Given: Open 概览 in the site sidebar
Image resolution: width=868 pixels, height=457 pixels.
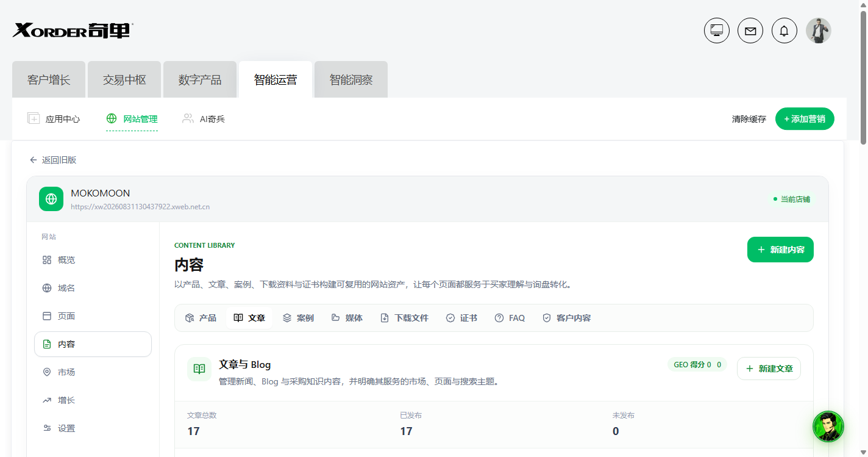Looking at the screenshot, I should (x=93, y=260).
